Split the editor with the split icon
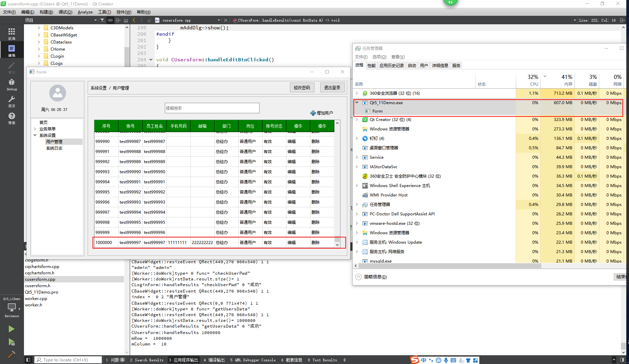Screen dimensions: 629x364 pyautogui.click(x=622, y=20)
